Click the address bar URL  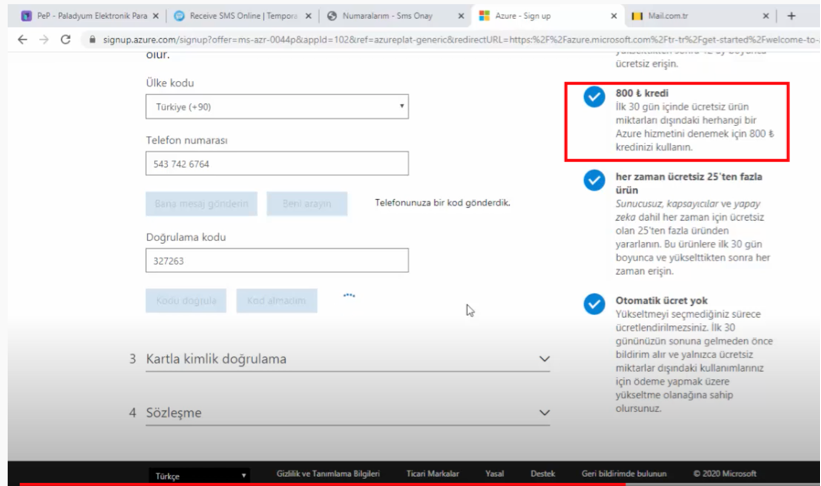point(461,39)
